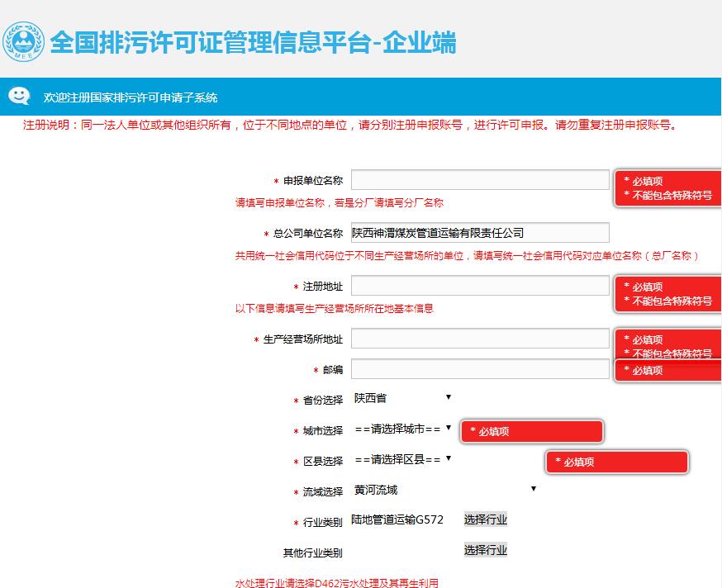Expand the 流域选择 dropdown 黄河流域
The width and height of the screenshot is (722, 588).
(x=444, y=490)
